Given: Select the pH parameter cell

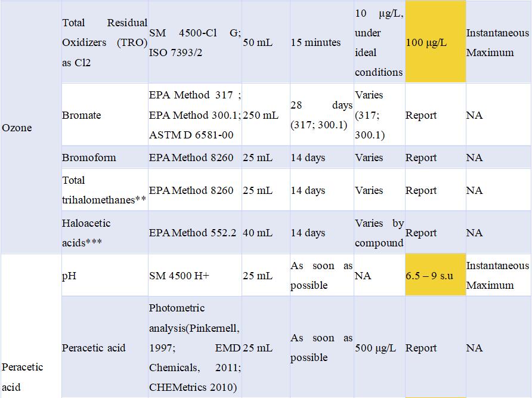Looking at the screenshot, I should pos(104,275).
